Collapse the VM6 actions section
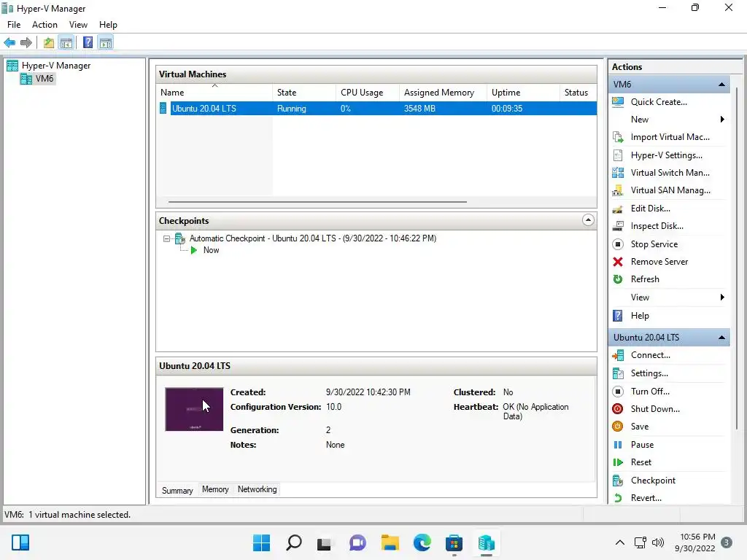This screenshot has height=560, width=747. point(721,85)
